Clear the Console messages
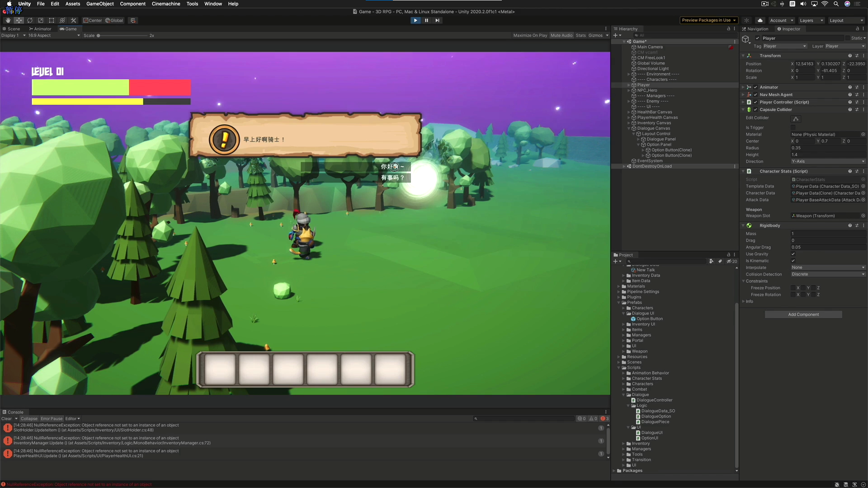Screen dimensions: 868x488 6,418
